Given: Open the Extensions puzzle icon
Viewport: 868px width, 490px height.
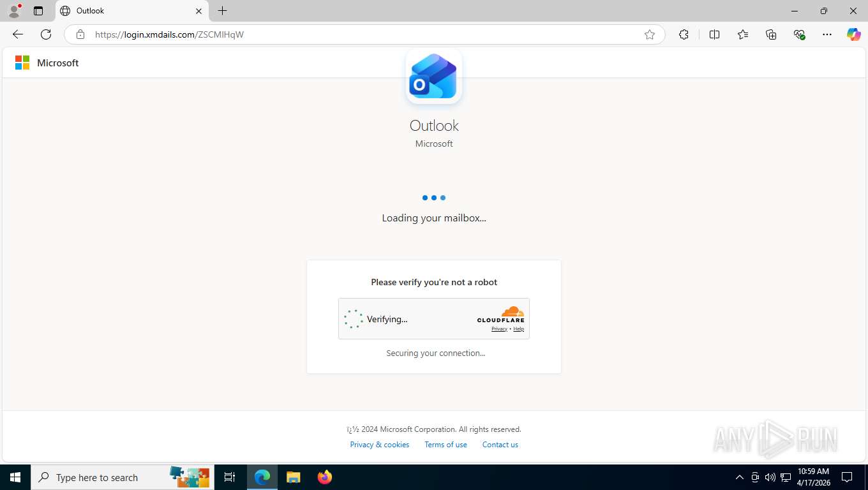Looking at the screenshot, I should coord(684,34).
